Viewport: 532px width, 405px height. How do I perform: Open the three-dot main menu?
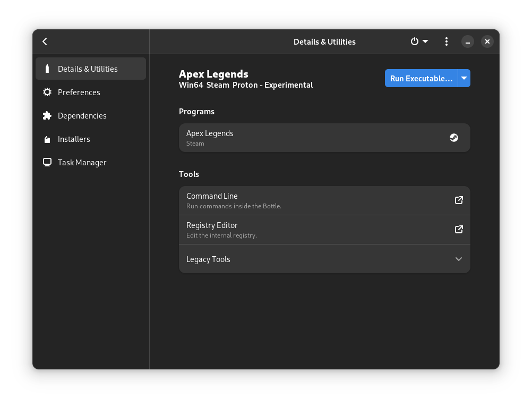[447, 41]
